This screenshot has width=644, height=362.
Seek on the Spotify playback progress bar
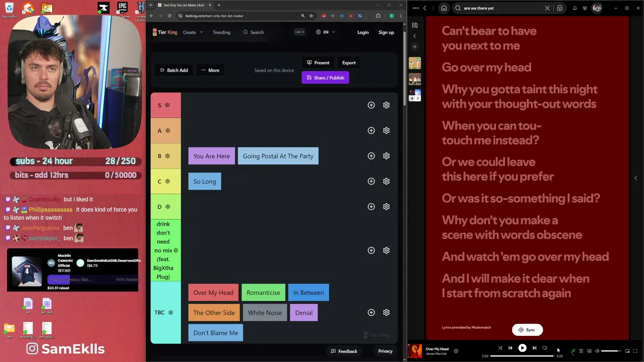[522, 356]
